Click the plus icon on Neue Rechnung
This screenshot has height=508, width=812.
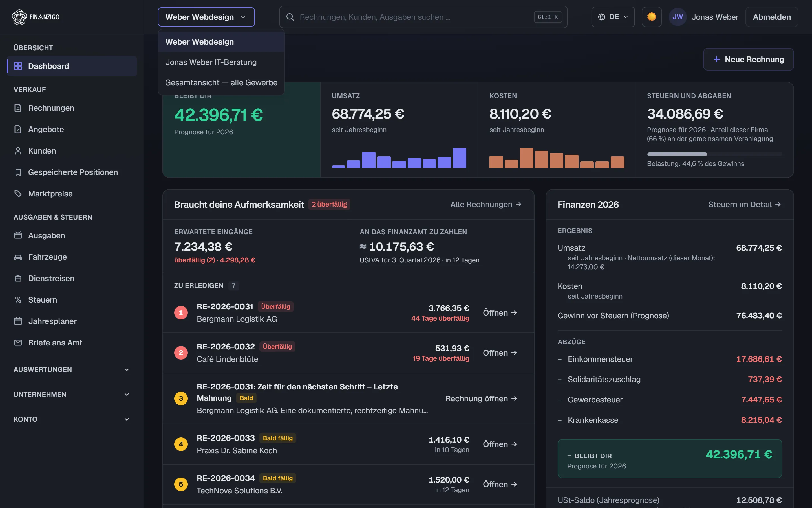coord(716,60)
